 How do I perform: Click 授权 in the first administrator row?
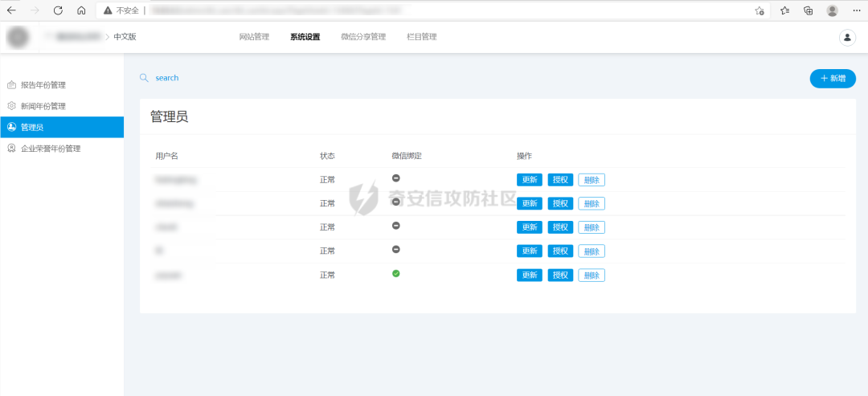click(560, 180)
